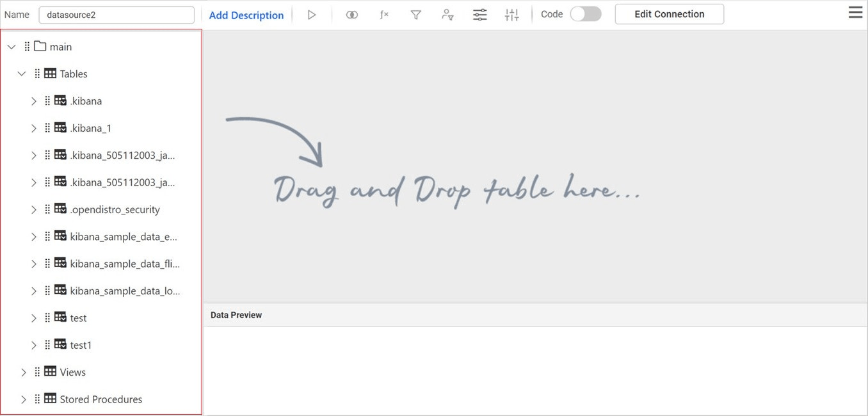This screenshot has height=416, width=868.
Task: Click the table icon beside test1
Action: (60, 344)
